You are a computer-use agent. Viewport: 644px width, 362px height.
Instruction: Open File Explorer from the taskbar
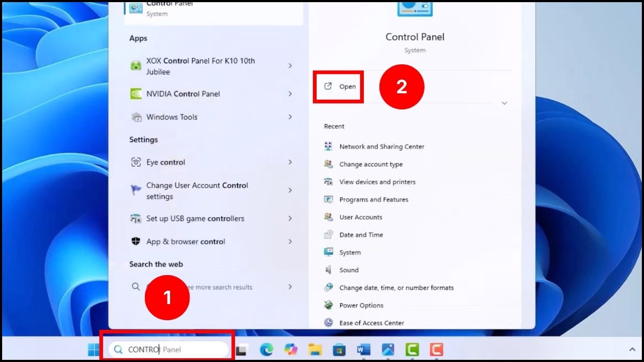click(x=315, y=350)
